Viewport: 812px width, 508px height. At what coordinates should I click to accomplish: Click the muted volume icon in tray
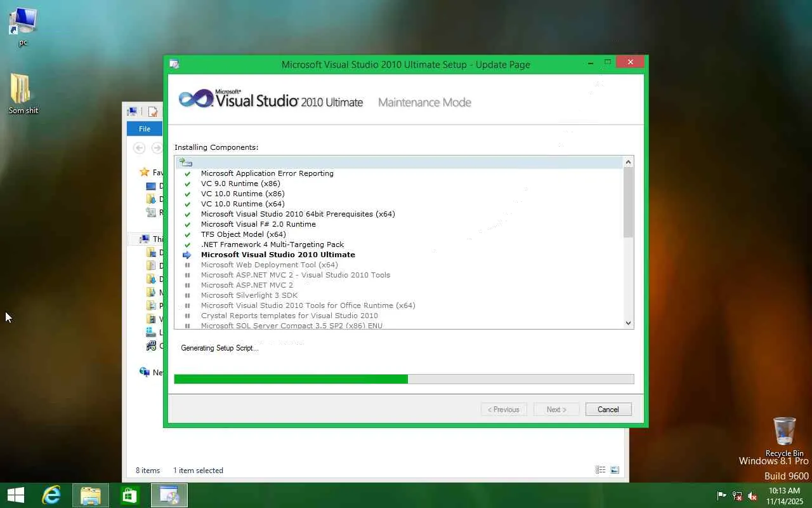coord(752,496)
